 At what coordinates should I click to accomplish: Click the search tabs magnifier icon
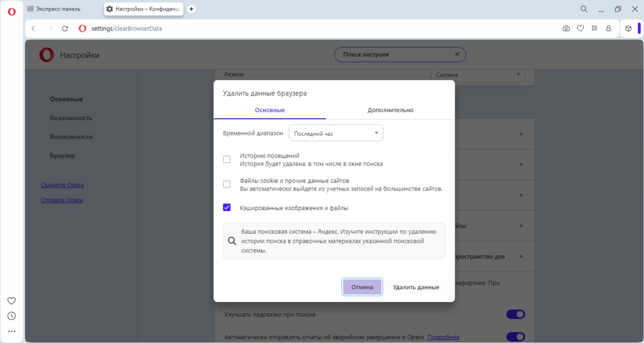coord(584,9)
